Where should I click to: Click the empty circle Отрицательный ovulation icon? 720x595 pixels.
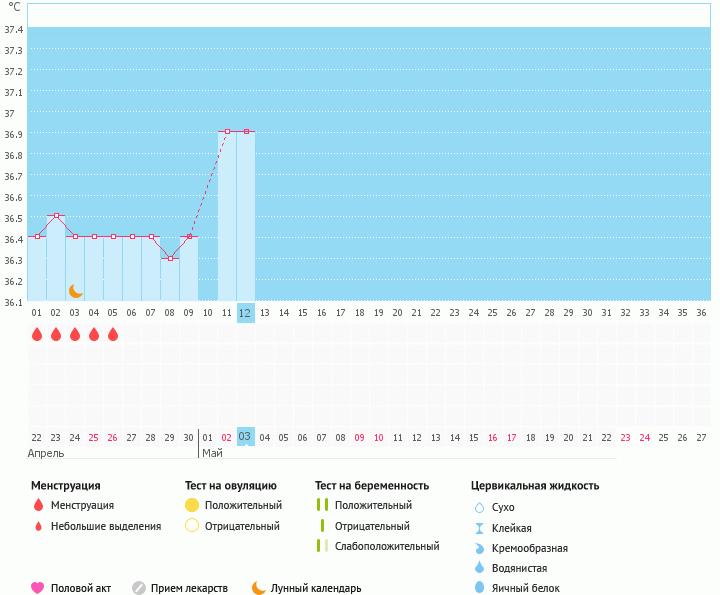192,526
